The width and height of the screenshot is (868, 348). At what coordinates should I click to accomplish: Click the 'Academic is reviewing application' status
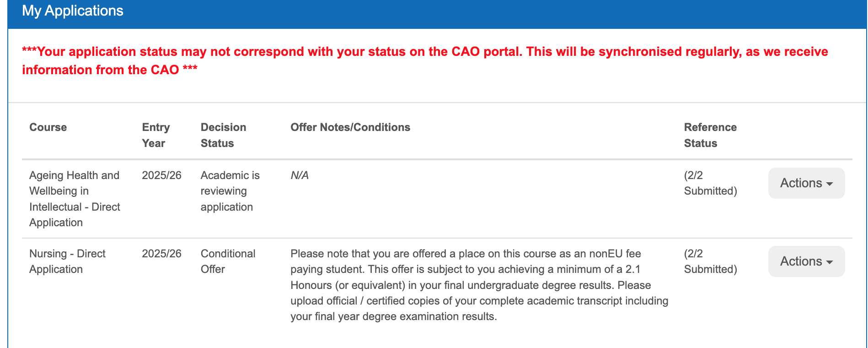[x=230, y=191]
